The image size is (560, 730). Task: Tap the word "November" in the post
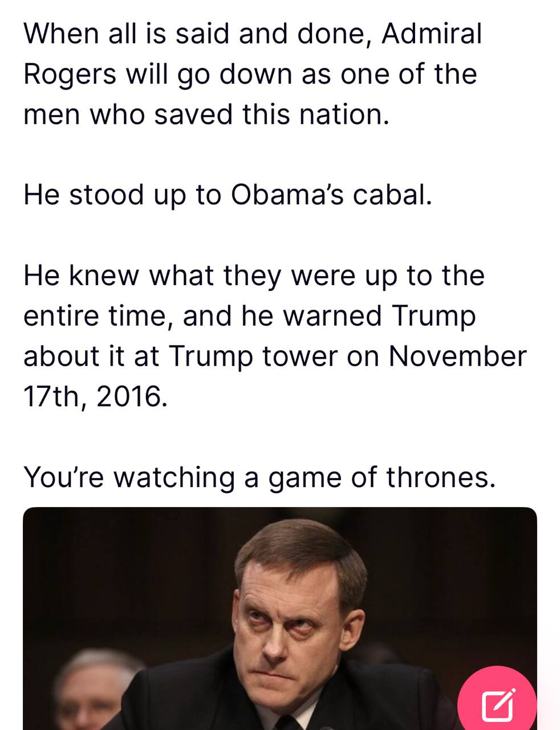coord(457,356)
